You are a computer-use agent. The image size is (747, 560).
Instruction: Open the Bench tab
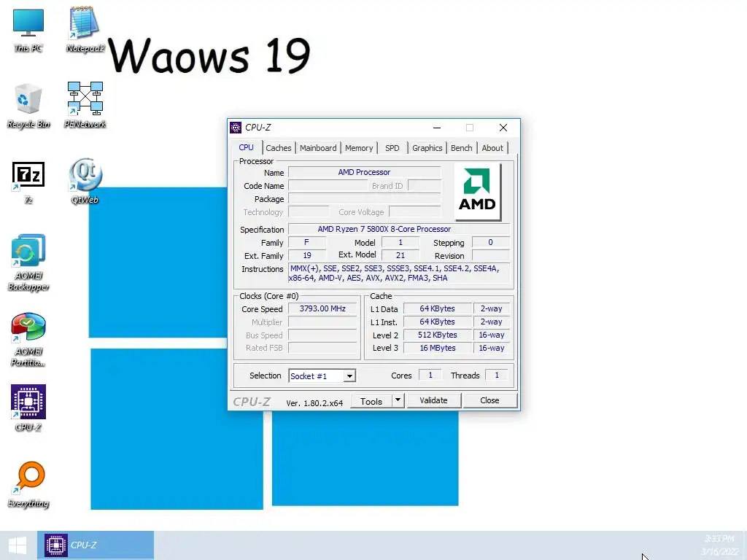pos(461,148)
